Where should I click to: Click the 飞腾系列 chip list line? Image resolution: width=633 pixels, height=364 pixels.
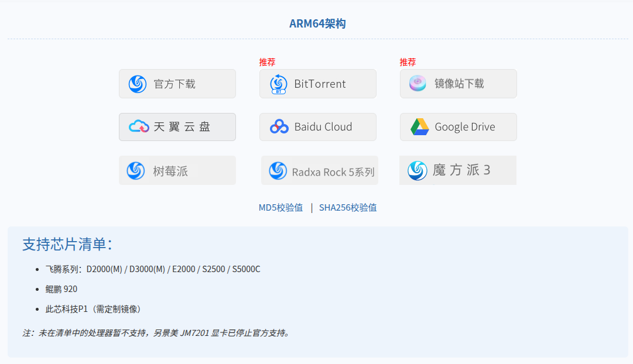[x=153, y=269]
